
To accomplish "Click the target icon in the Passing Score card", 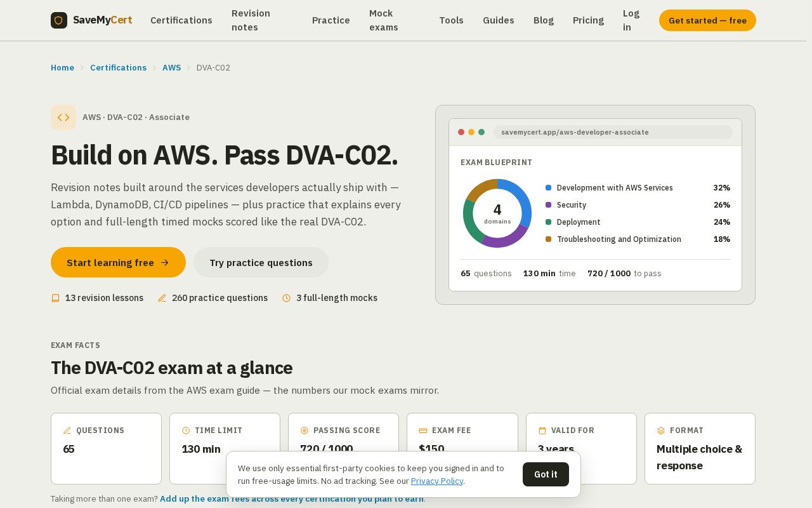I will (x=304, y=431).
